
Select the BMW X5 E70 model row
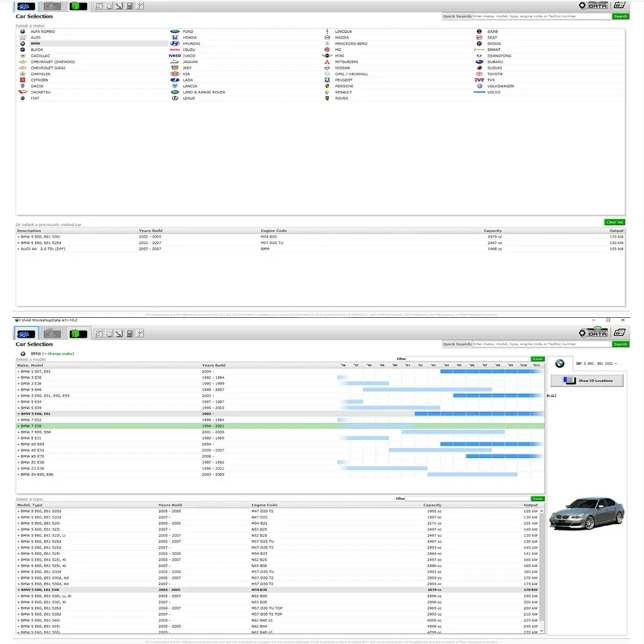280,457
